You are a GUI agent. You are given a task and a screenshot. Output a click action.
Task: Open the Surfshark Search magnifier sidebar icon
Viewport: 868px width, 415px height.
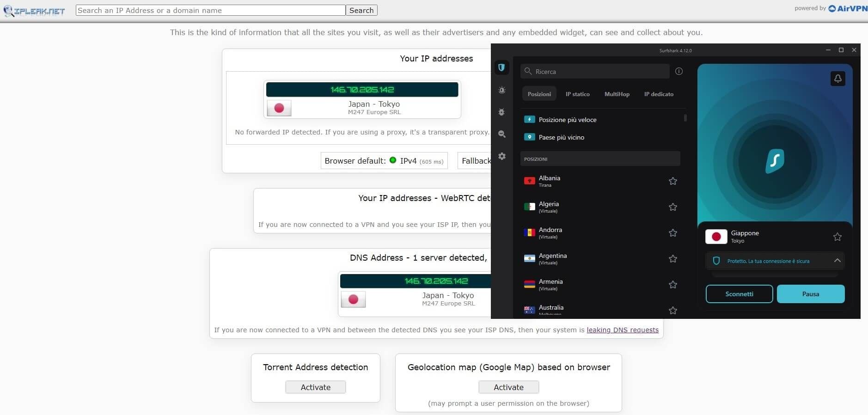click(501, 134)
